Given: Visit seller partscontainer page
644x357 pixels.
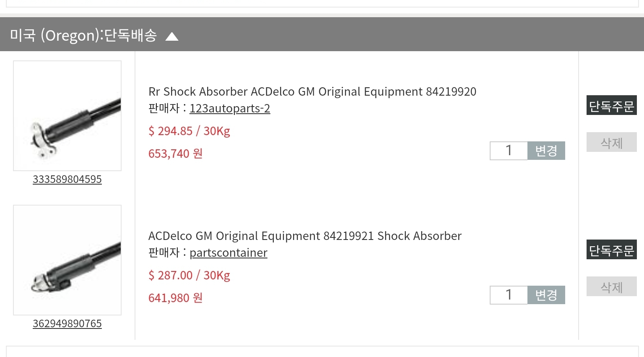Looking at the screenshot, I should [x=229, y=253].
